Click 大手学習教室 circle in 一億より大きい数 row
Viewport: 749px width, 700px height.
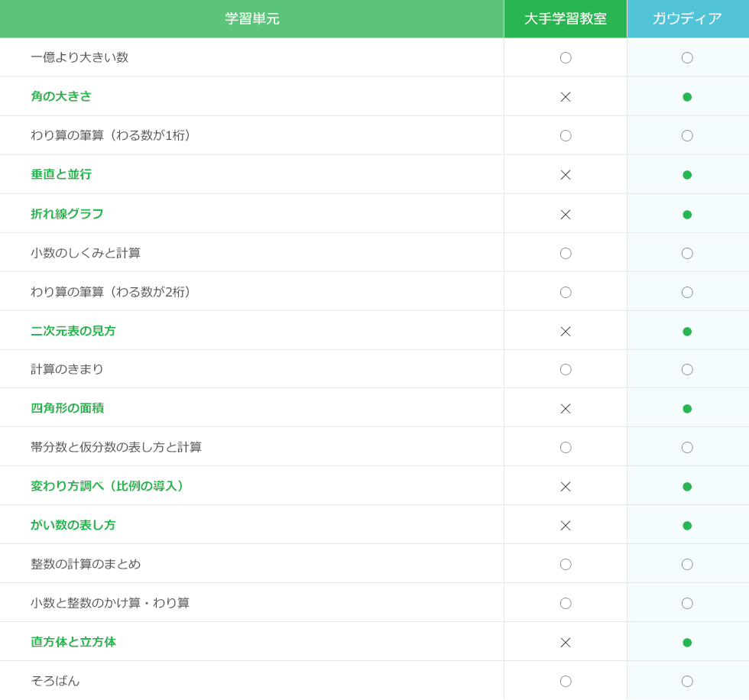[566, 58]
